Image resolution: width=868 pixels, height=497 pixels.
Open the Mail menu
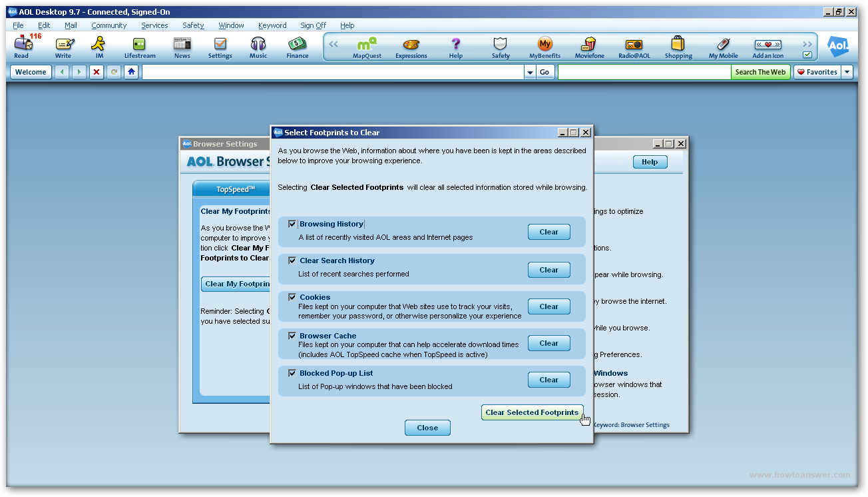(71, 25)
